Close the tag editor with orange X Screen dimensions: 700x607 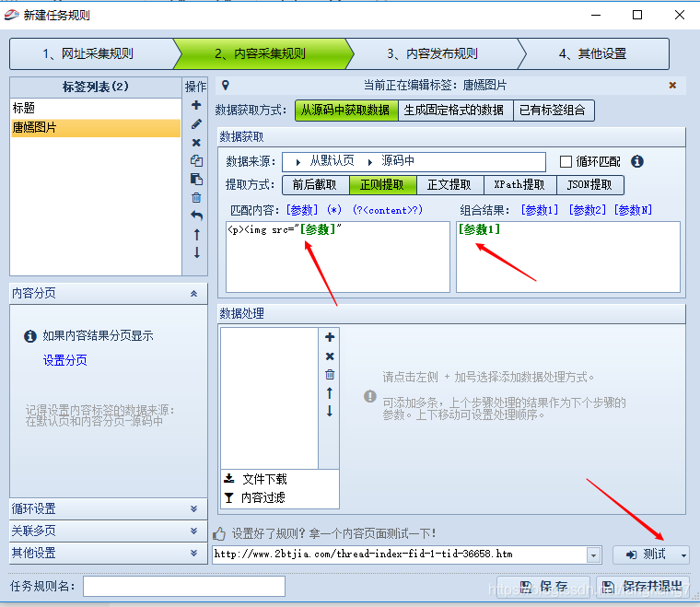pyautogui.click(x=672, y=85)
